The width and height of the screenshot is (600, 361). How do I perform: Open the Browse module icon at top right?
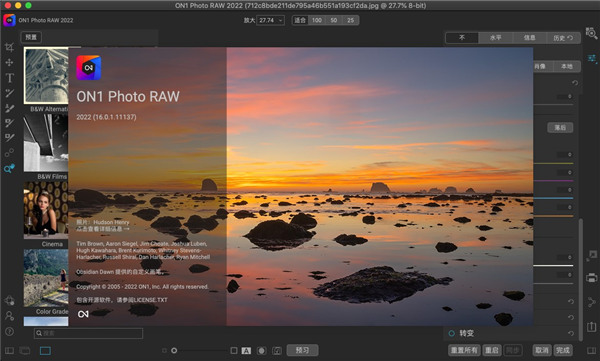(x=591, y=33)
